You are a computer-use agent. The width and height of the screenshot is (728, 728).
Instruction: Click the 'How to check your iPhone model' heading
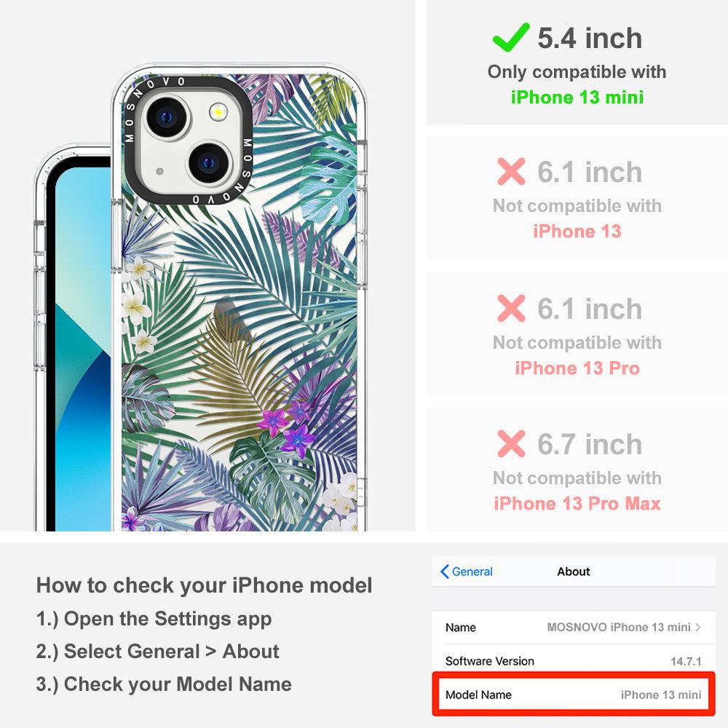tap(205, 585)
